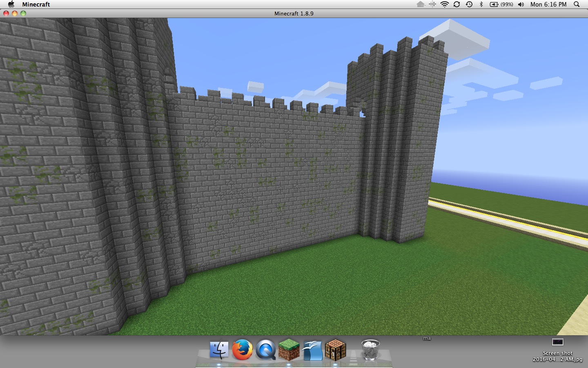Image resolution: width=588 pixels, height=368 pixels.
Task: Click the crafting table Dock icon
Action: [336, 350]
